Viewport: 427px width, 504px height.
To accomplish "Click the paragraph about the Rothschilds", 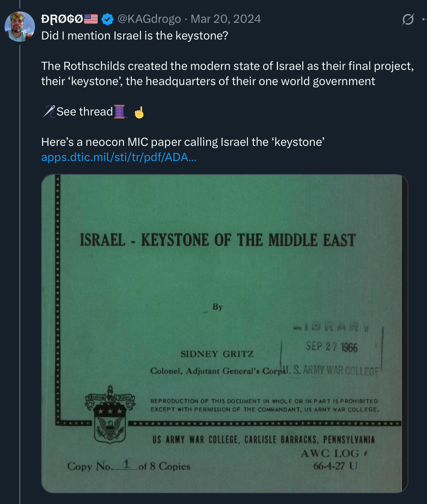I will 227,74.
